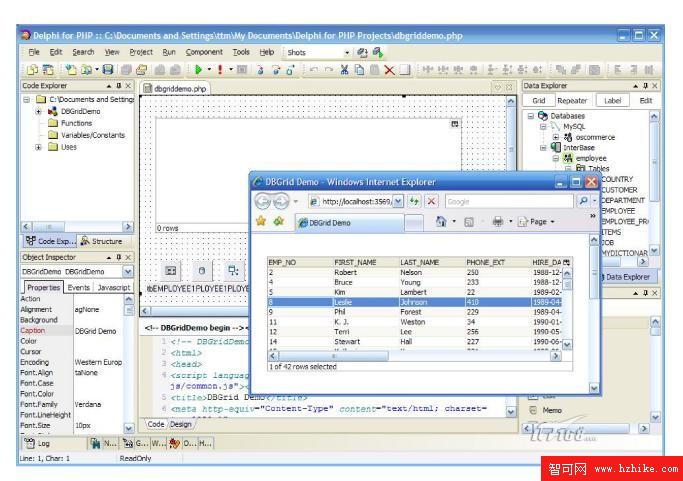Switch to the Javascript tab in Object Inspector
The width and height of the screenshot is (683, 481).
114,288
